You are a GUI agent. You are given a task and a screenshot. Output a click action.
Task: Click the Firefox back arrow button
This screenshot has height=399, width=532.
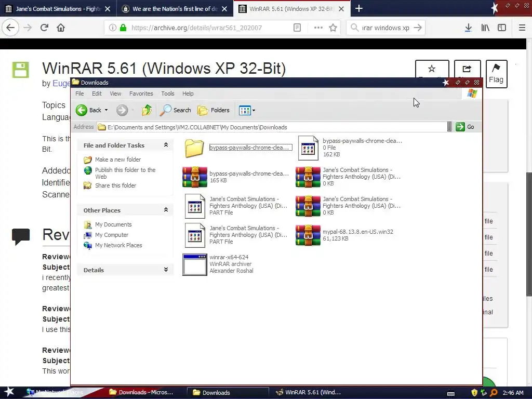coord(10,28)
